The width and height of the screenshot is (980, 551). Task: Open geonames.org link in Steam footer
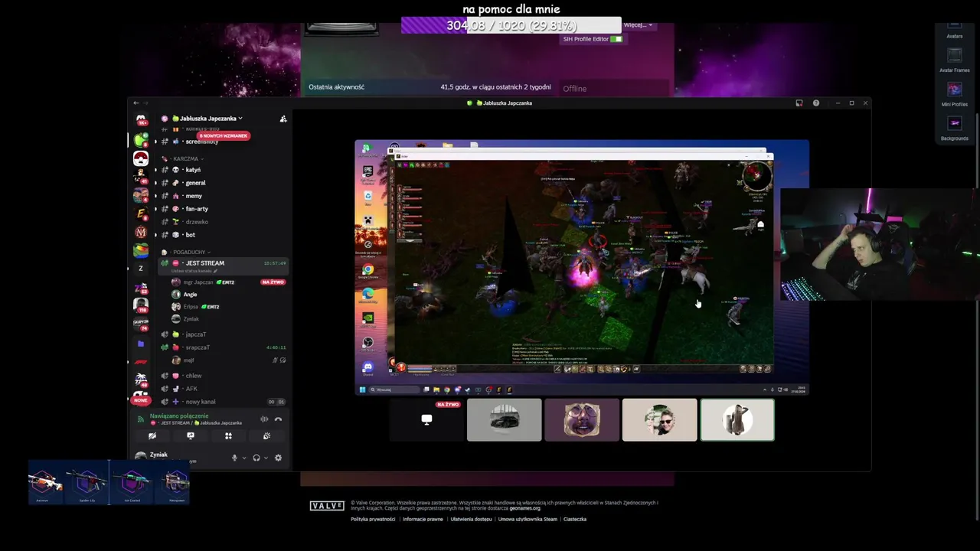(524, 508)
